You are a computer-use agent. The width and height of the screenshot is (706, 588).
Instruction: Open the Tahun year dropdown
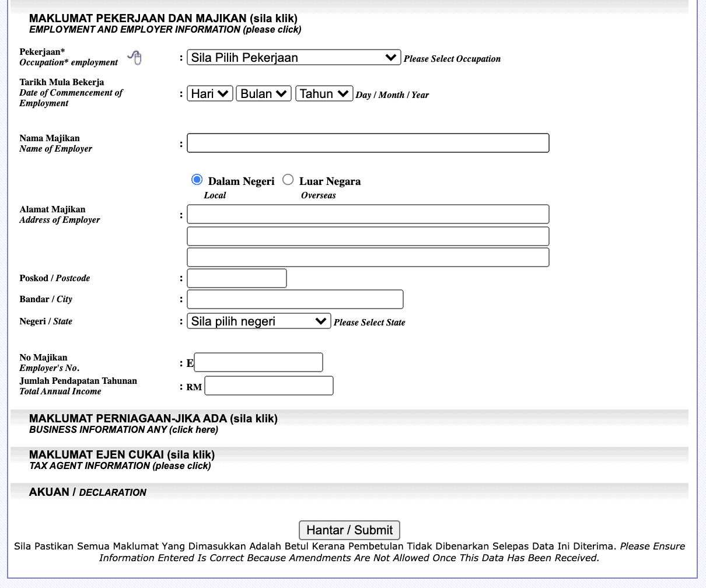(324, 93)
